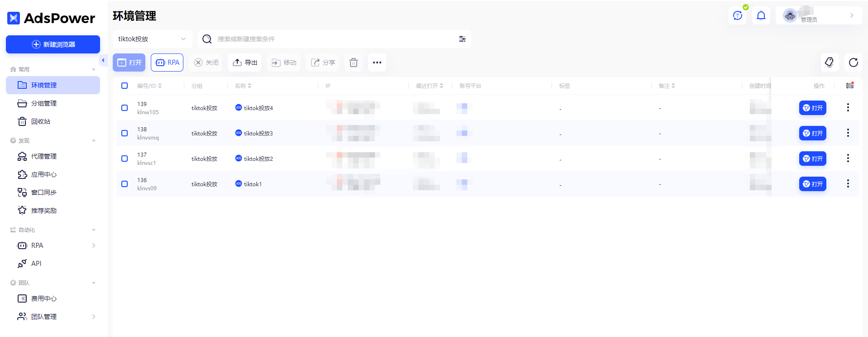
Task: Open the search filter settings icon
Action: pyautogui.click(x=462, y=39)
